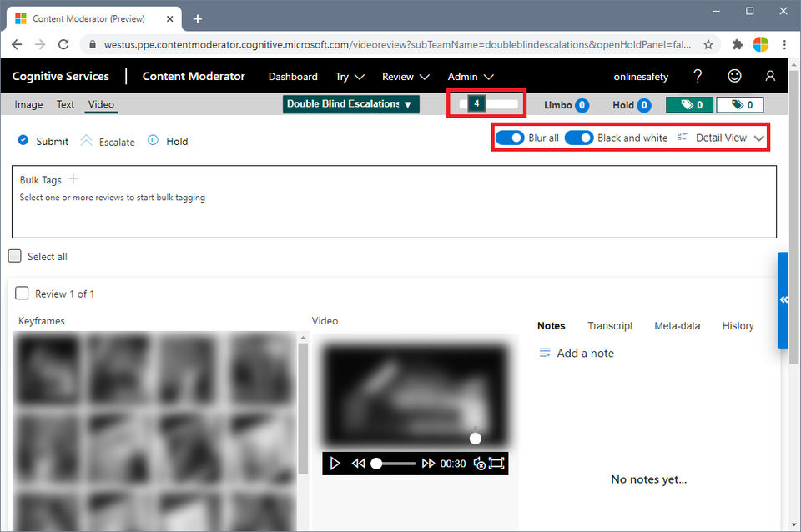Fast forward the video
801x532 pixels.
[428, 463]
